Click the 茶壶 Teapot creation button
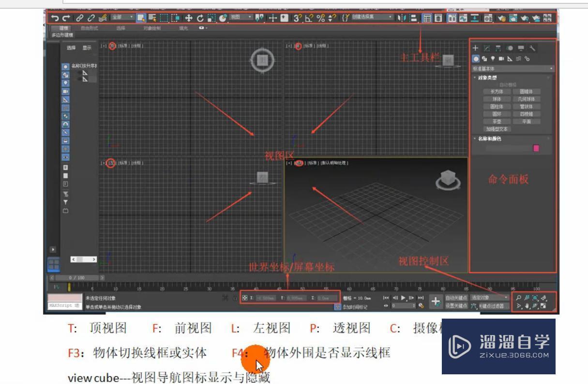Screen dimensions: 588x384 pyautogui.click(x=498, y=121)
